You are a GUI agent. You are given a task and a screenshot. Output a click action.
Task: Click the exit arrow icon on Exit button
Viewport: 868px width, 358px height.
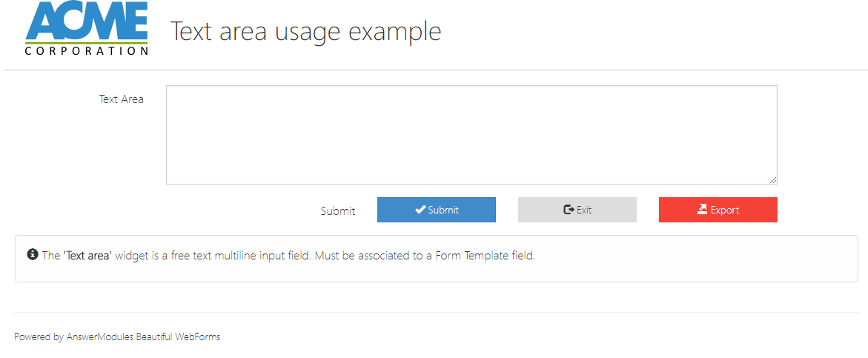569,210
